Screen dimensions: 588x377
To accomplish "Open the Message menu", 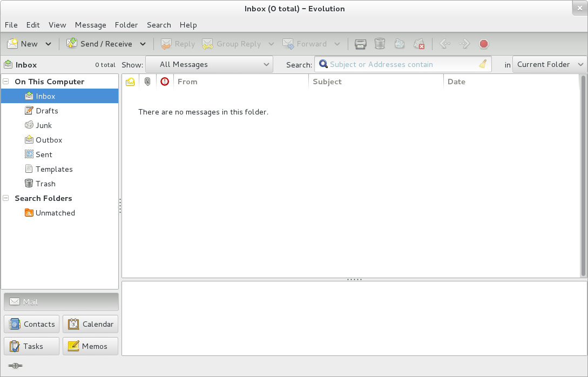I will coord(90,25).
